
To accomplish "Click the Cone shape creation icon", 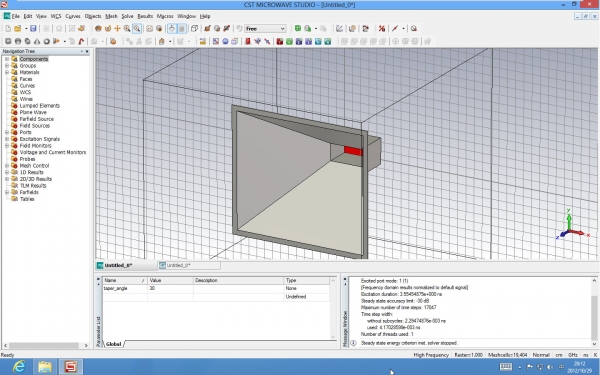I will pyautogui.click(x=37, y=41).
